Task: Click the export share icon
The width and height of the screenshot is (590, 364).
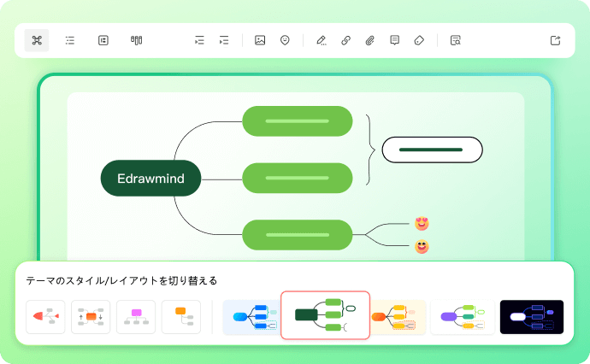Action: click(556, 40)
